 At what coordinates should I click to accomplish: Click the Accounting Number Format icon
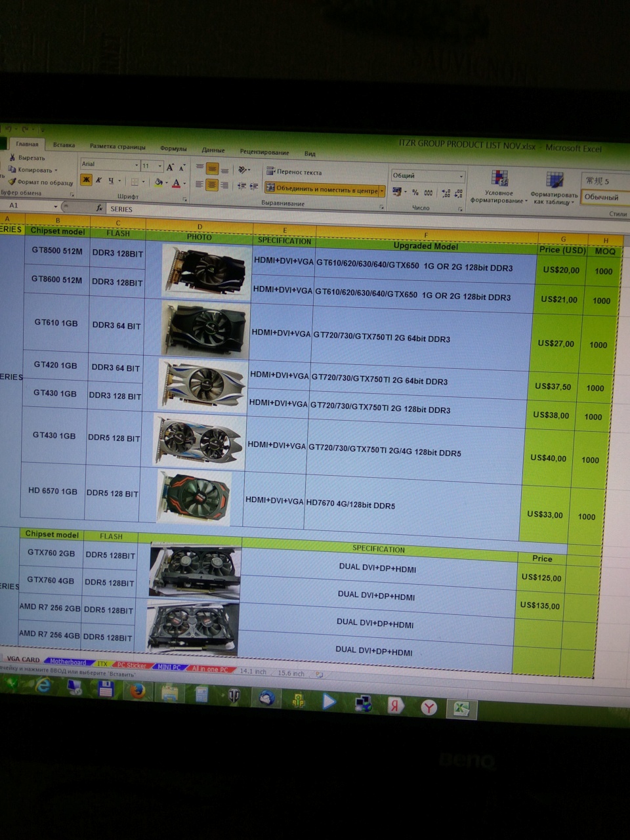397,192
